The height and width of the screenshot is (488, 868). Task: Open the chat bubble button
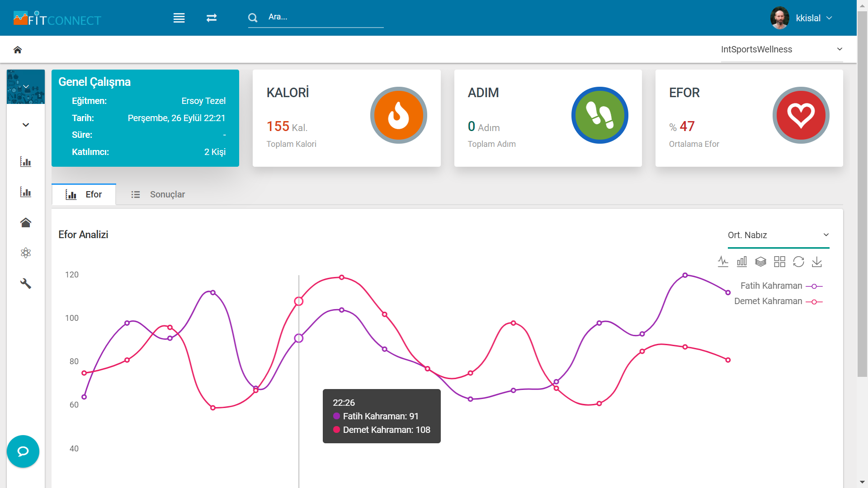23,451
